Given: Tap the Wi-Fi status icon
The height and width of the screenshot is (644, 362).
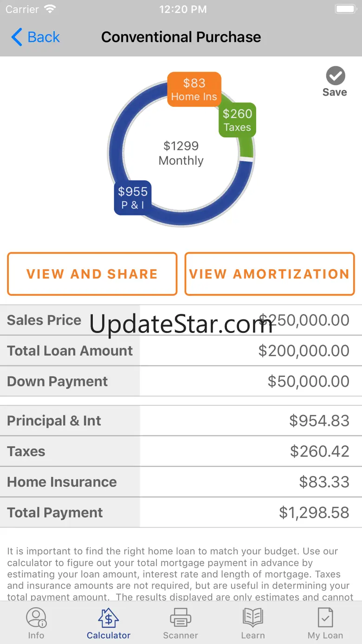Looking at the screenshot, I should pyautogui.click(x=49, y=9).
